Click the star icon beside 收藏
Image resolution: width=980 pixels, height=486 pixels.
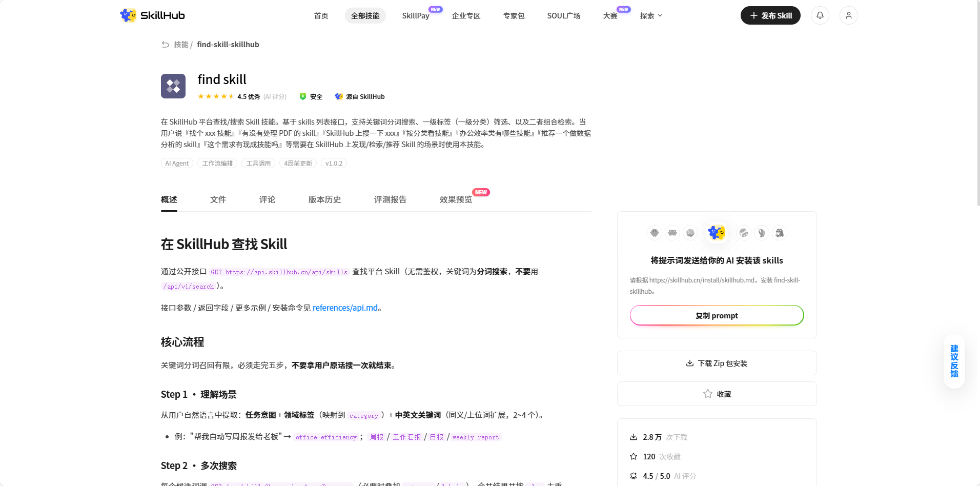click(708, 394)
